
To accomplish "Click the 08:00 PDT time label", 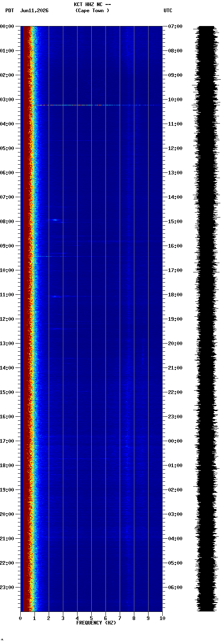I will [7, 222].
